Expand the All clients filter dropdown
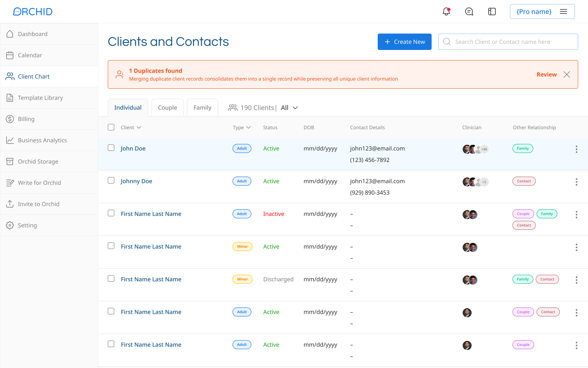The height and width of the screenshot is (368, 588). [x=289, y=108]
